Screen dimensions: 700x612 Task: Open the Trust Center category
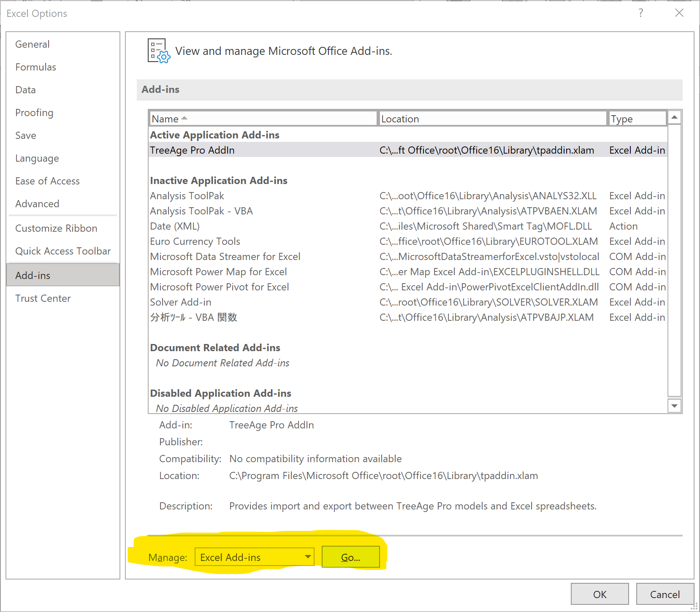pos(43,298)
